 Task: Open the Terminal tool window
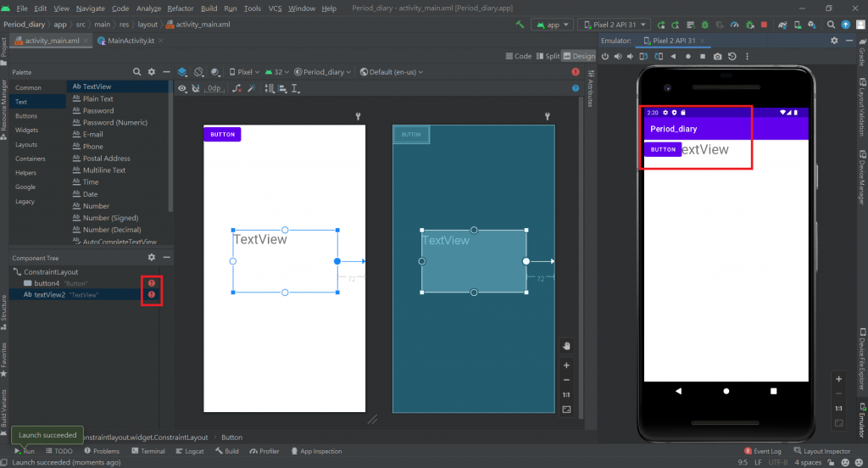coord(148,451)
